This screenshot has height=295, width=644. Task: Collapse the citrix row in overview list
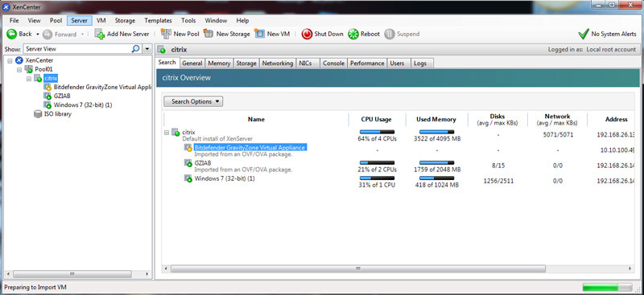point(167,132)
